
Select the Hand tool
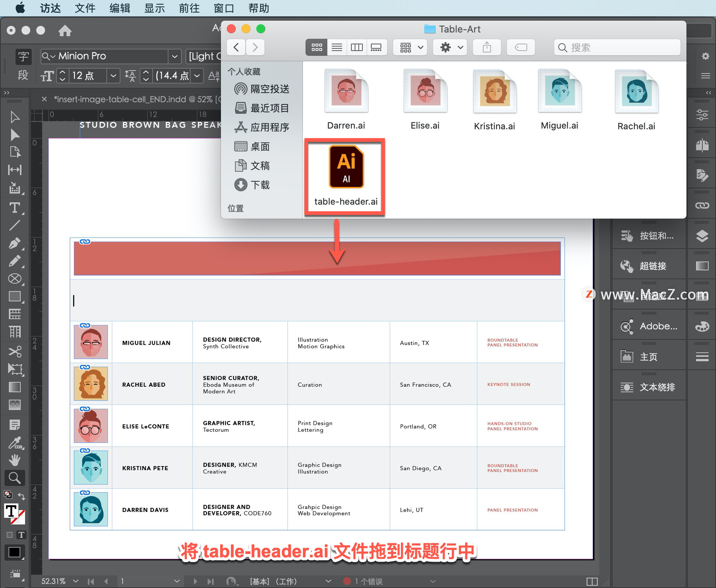[x=15, y=460]
